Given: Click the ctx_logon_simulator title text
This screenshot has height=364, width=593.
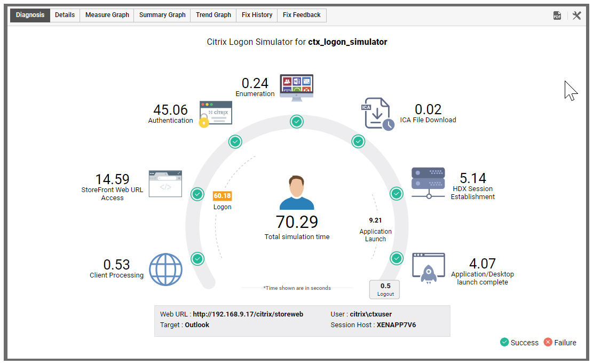Looking at the screenshot, I should click(347, 42).
